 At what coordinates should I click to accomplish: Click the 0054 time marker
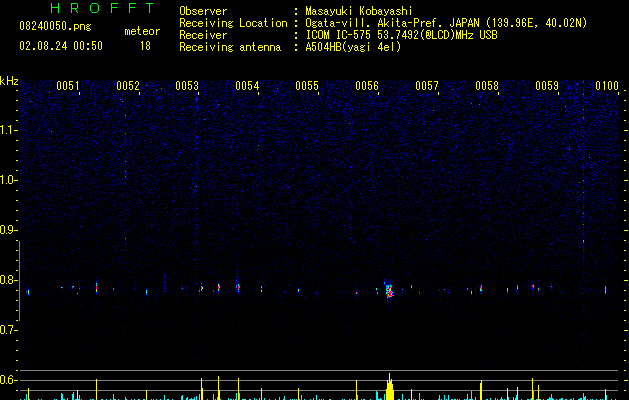(x=247, y=86)
